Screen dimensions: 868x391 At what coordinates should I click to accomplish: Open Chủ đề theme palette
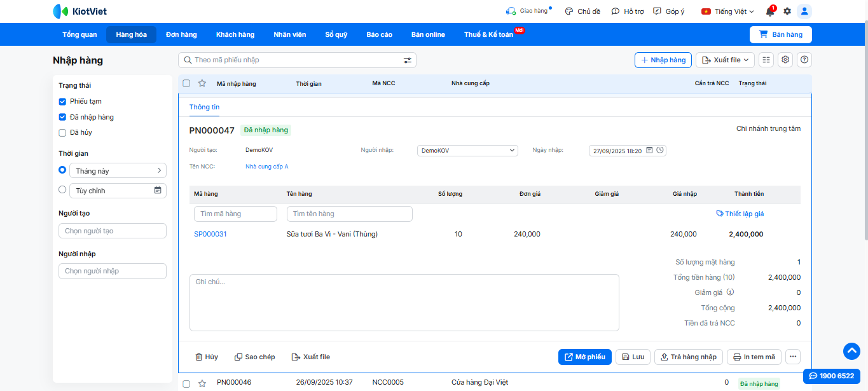582,11
